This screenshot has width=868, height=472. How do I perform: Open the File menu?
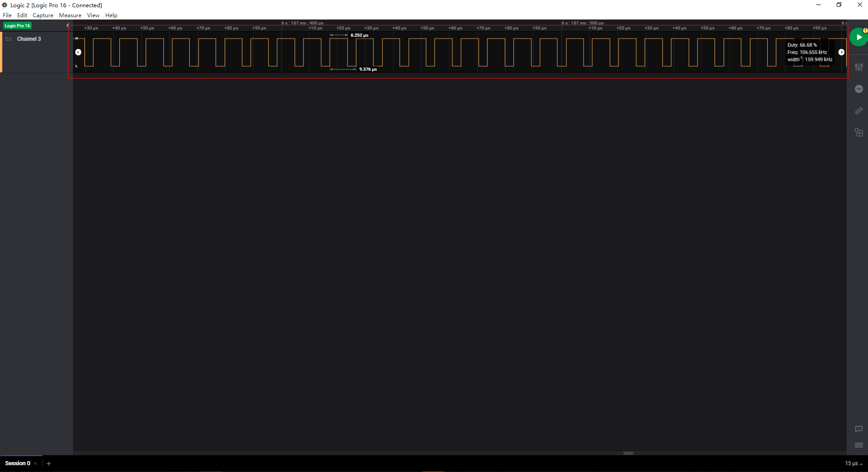pyautogui.click(x=7, y=15)
